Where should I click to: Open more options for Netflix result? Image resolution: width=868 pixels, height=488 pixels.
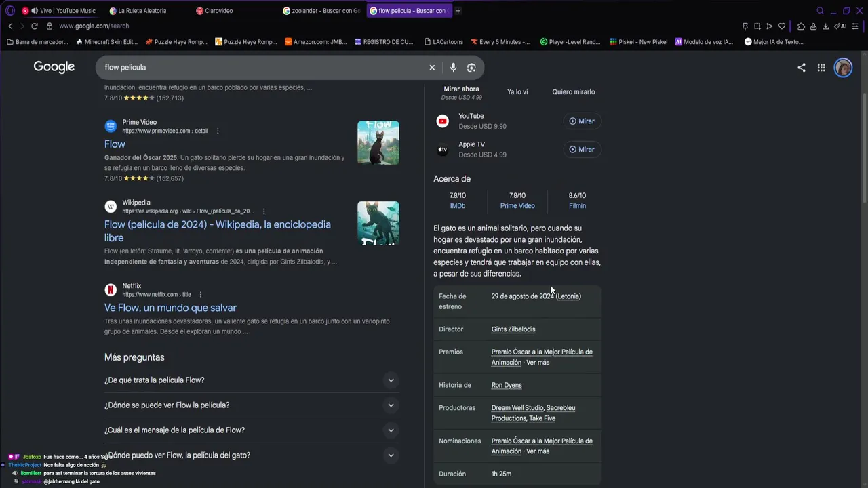(x=201, y=295)
